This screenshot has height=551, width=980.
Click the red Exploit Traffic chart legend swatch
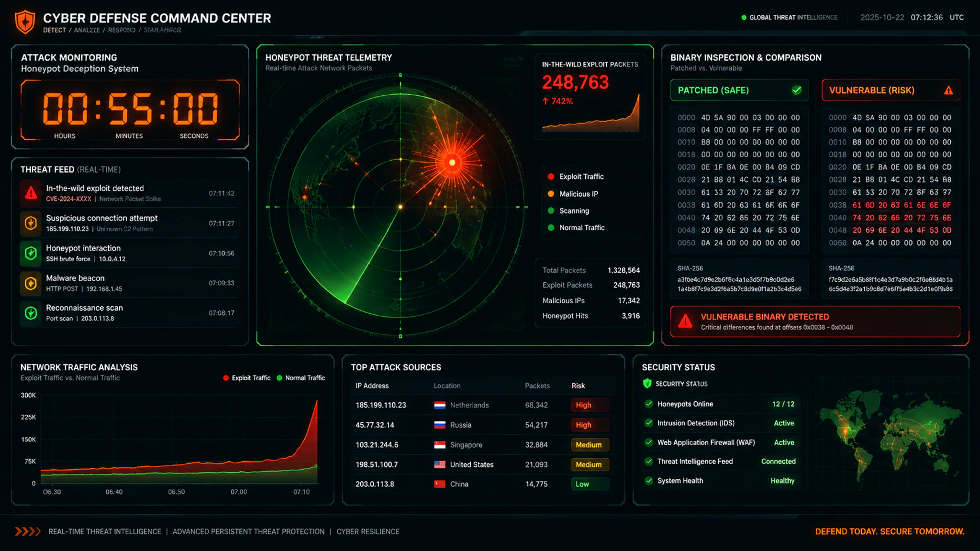226,378
